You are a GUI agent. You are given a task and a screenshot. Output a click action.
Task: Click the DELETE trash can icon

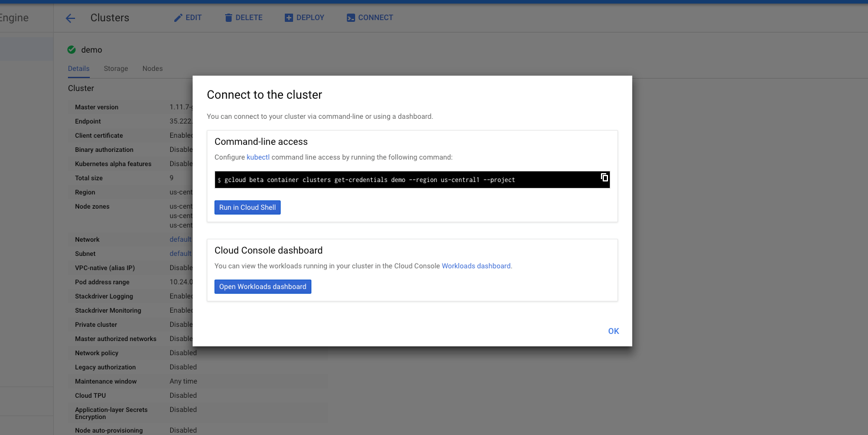tap(229, 18)
